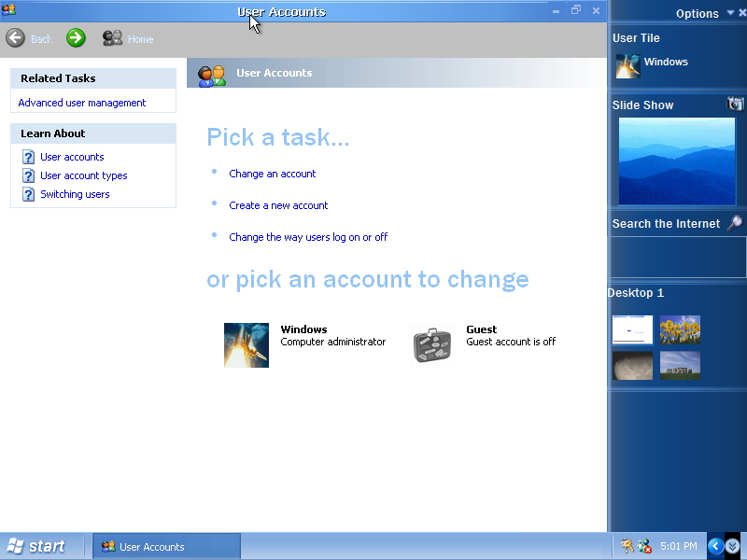Click the Guest account suitcase picture
The width and height of the screenshot is (747, 560).
tap(432, 345)
